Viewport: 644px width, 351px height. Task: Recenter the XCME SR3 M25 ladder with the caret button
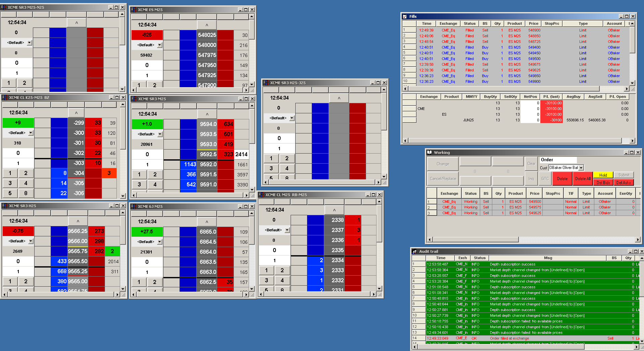pyautogui.click(x=207, y=114)
